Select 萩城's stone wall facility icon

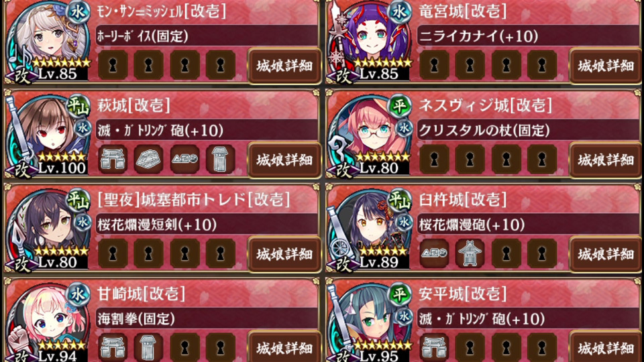(x=148, y=160)
